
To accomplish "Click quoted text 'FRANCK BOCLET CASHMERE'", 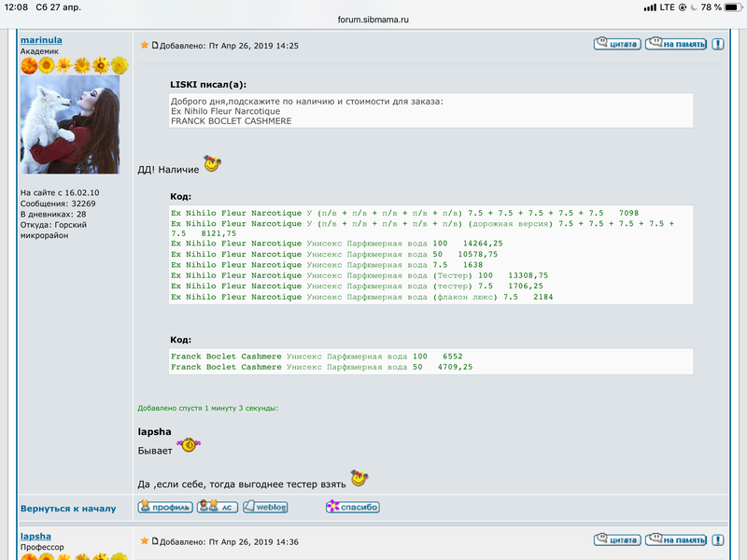I will (x=231, y=121).
